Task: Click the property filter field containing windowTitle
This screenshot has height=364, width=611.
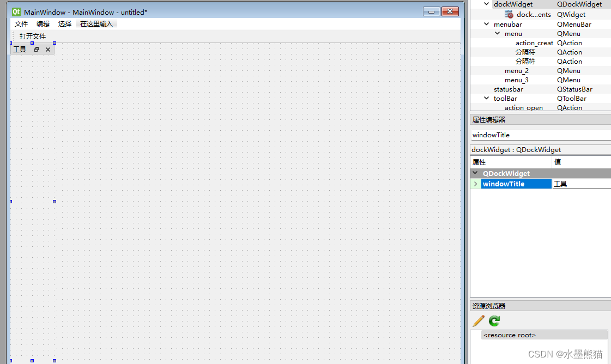Action: coord(541,135)
